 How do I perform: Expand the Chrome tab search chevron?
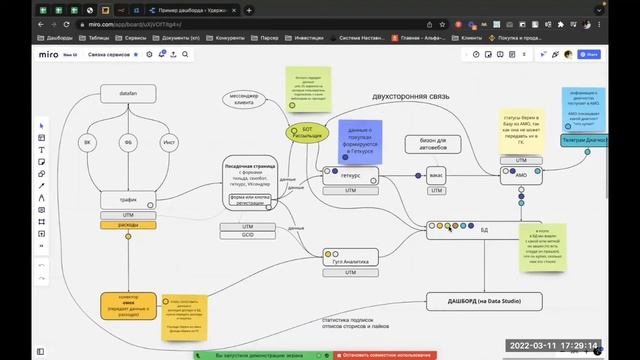[x=599, y=11]
